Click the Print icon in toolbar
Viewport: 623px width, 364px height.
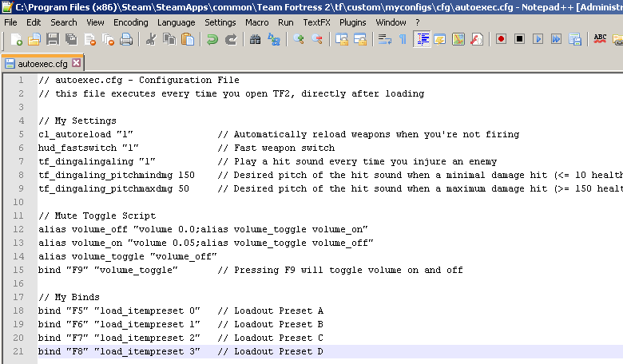[x=126, y=39]
